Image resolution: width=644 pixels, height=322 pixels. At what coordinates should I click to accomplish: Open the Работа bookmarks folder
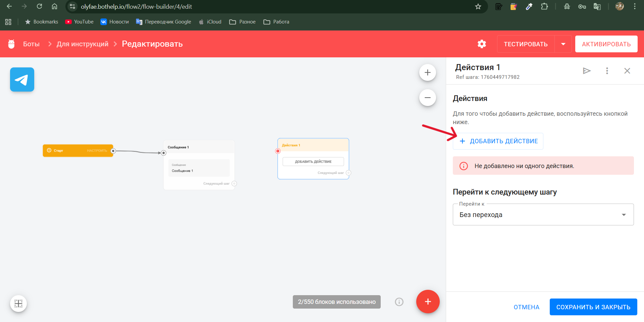pyautogui.click(x=276, y=22)
